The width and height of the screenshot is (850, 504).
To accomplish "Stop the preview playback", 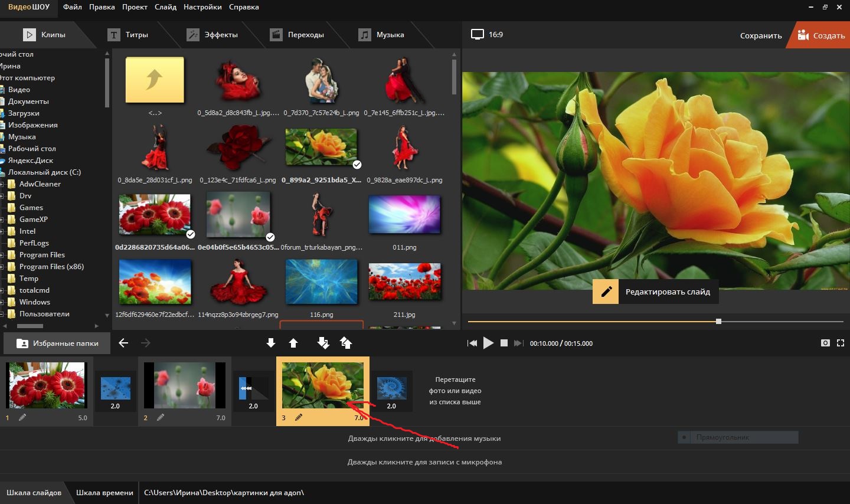I will pos(504,343).
